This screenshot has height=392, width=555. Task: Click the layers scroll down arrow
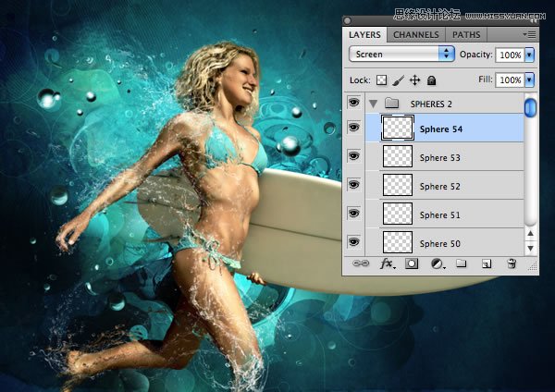click(x=530, y=248)
